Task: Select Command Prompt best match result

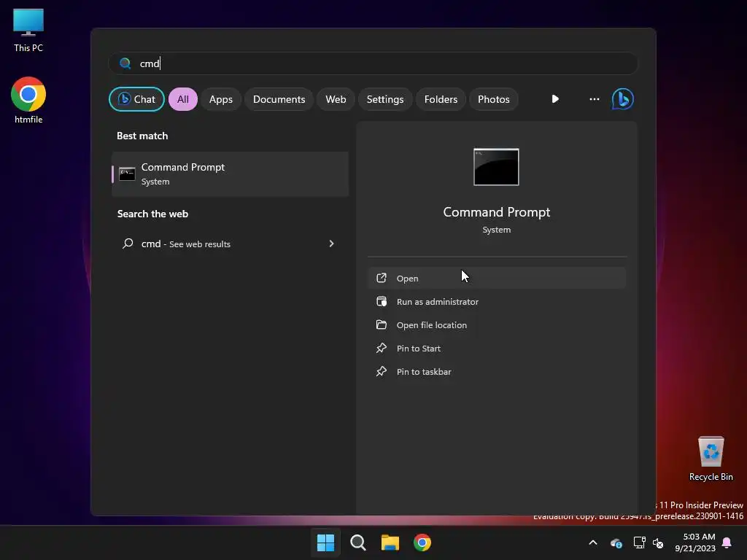Action: pos(230,174)
